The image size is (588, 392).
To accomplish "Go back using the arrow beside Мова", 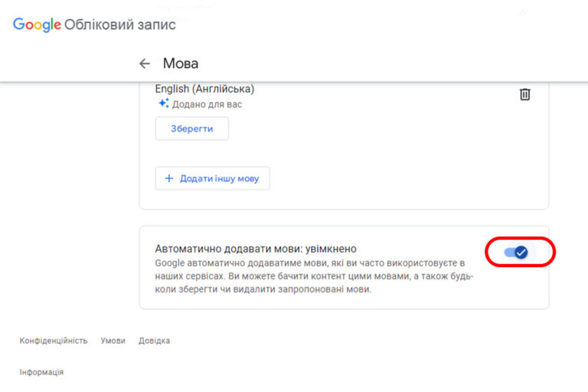I will point(145,64).
